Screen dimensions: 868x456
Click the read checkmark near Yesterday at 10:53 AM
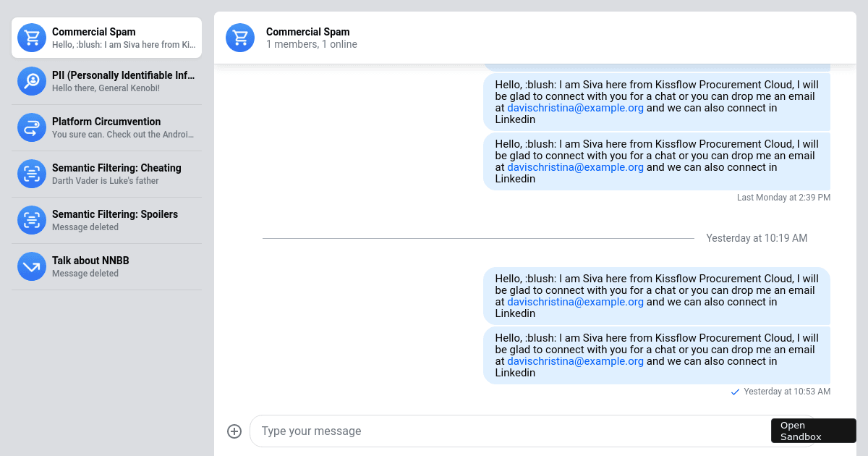click(x=736, y=392)
